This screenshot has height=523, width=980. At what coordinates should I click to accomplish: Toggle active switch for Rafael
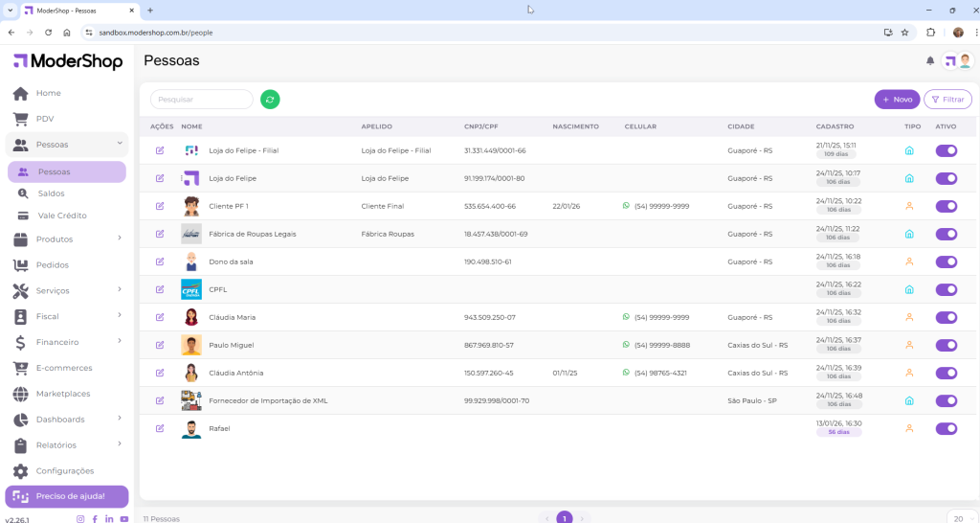click(x=946, y=428)
